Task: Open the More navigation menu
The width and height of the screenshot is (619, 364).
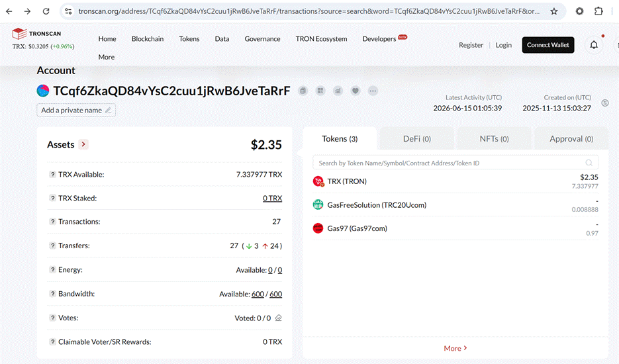Action: pyautogui.click(x=107, y=57)
